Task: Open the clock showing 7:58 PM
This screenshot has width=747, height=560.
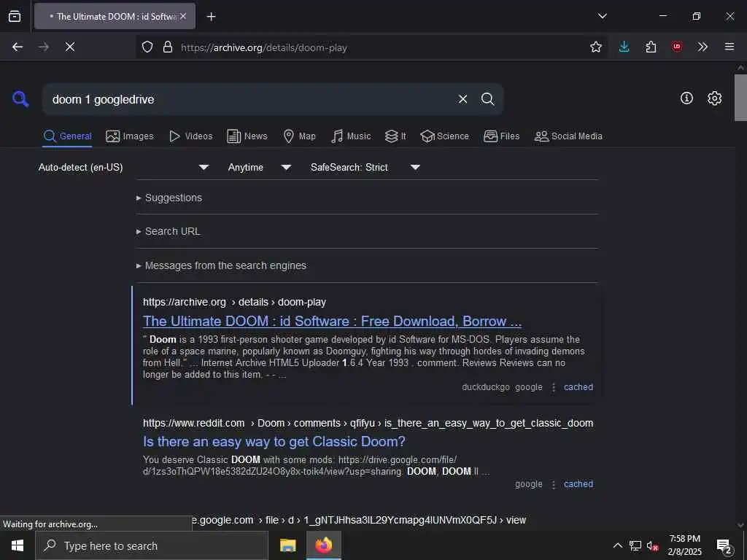Action: coord(684,545)
